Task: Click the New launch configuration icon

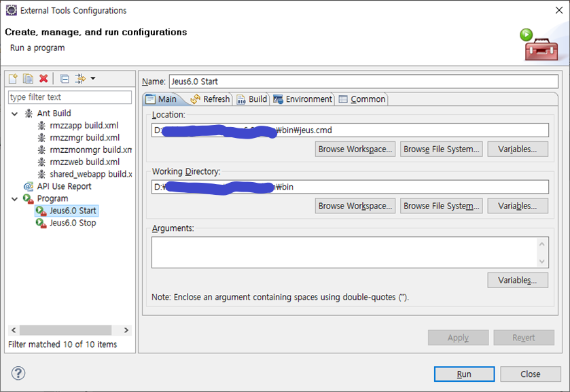Action: tap(13, 79)
